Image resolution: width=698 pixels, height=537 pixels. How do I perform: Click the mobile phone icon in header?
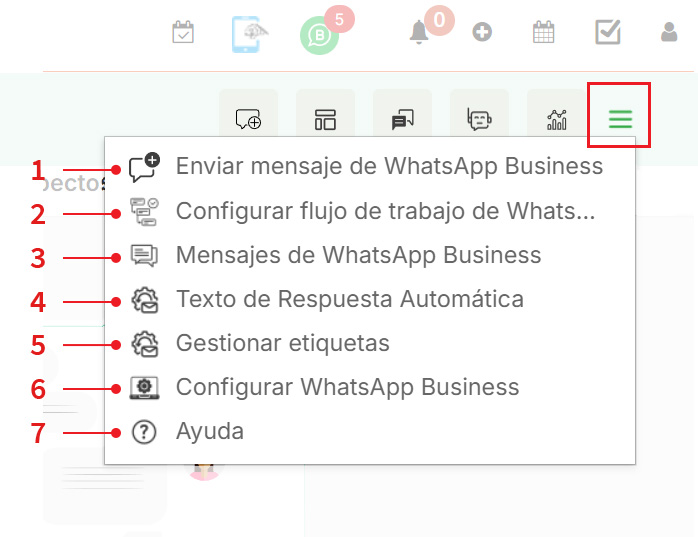click(250, 34)
